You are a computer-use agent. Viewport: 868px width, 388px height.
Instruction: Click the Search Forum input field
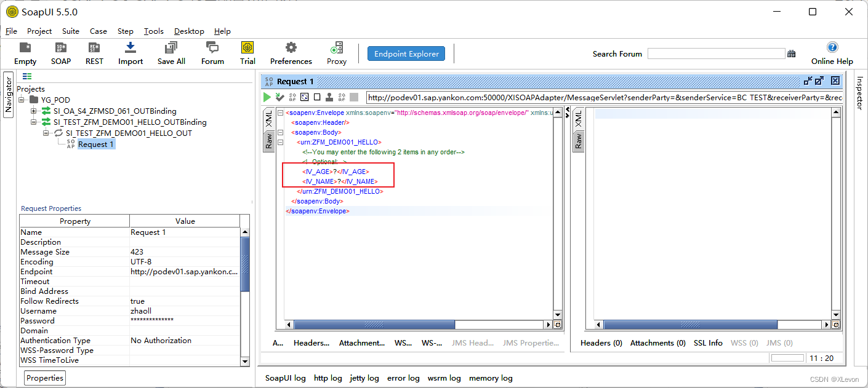click(716, 54)
